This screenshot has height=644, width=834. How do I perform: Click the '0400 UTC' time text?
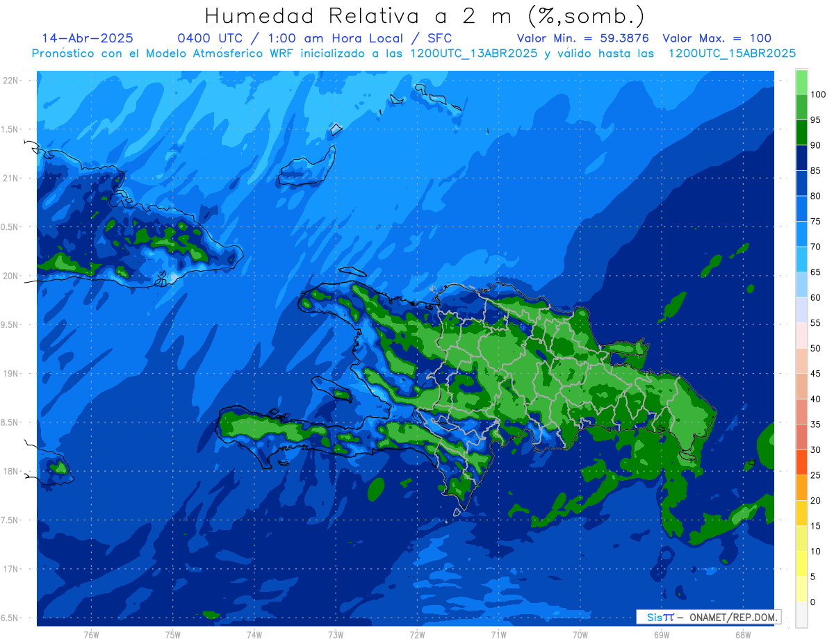(x=210, y=38)
